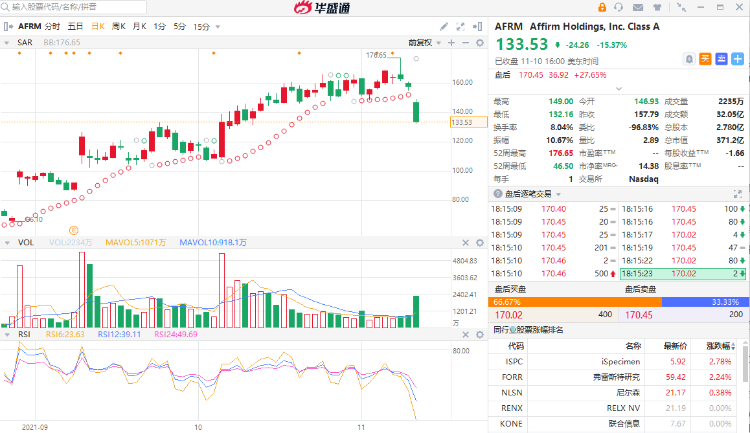Expand the trade ticks panel icon
Screen dimensions: 750x433
click(x=738, y=194)
